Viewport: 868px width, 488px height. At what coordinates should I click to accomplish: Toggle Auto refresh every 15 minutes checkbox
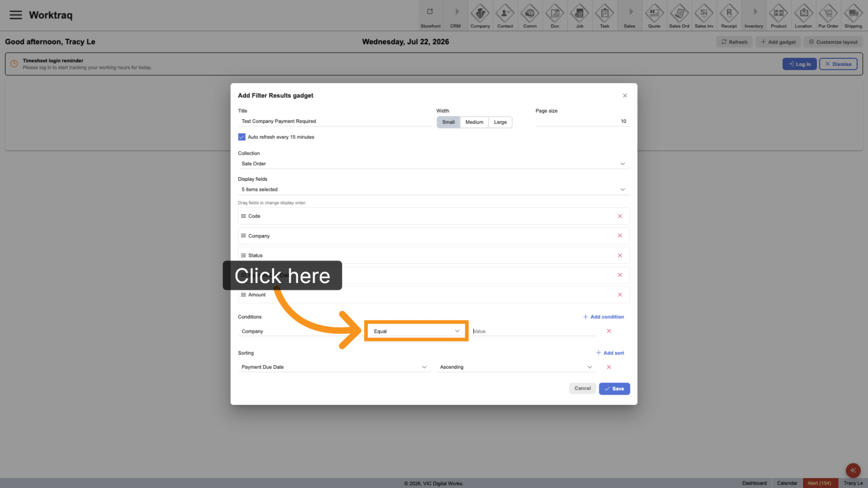point(241,137)
